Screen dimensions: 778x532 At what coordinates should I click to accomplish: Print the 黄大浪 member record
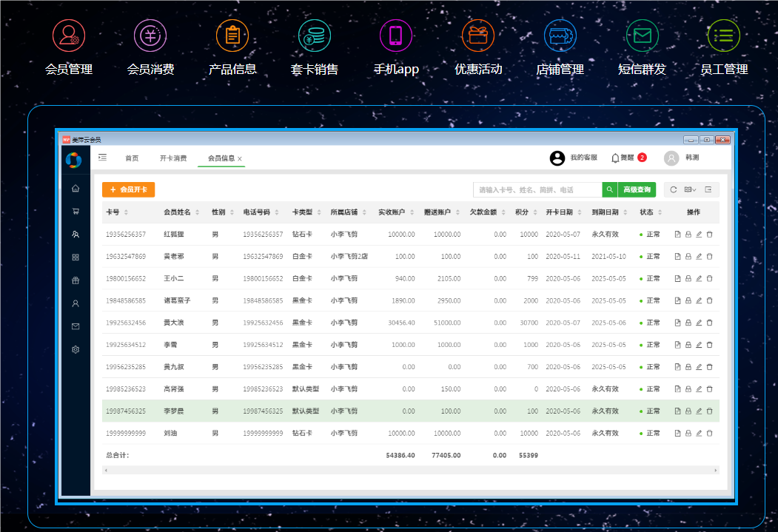[x=688, y=323]
